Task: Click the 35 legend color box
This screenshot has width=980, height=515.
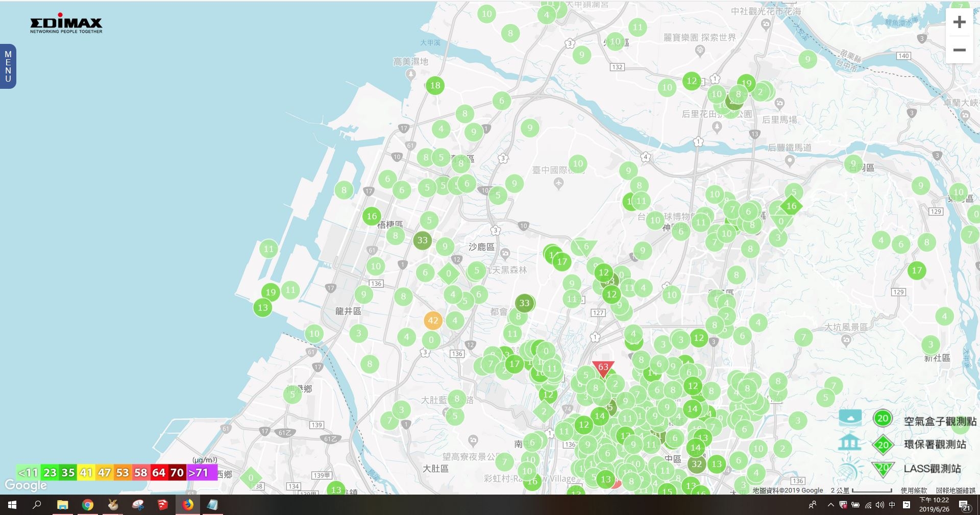Action: coord(68,473)
